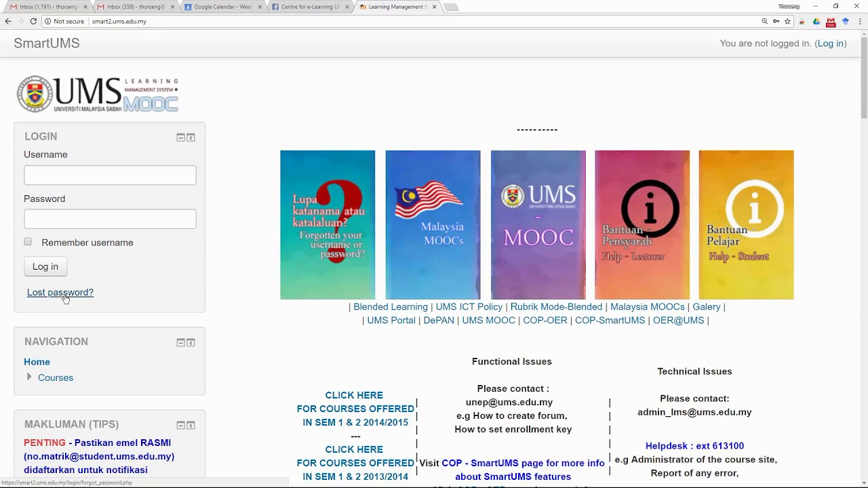Viewport: 868px width, 488px height.
Task: Go to Home in the navigation block
Action: (x=37, y=362)
